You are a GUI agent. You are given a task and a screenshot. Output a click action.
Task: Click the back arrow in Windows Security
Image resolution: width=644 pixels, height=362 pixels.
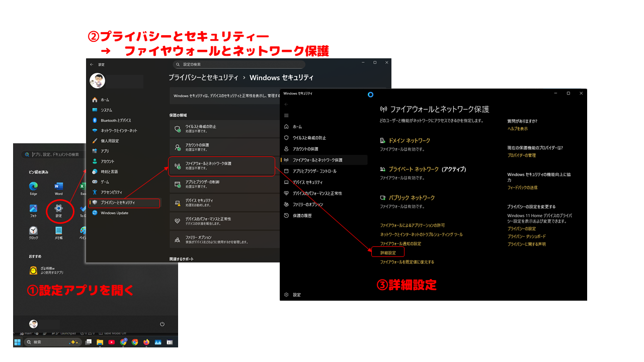point(285,103)
